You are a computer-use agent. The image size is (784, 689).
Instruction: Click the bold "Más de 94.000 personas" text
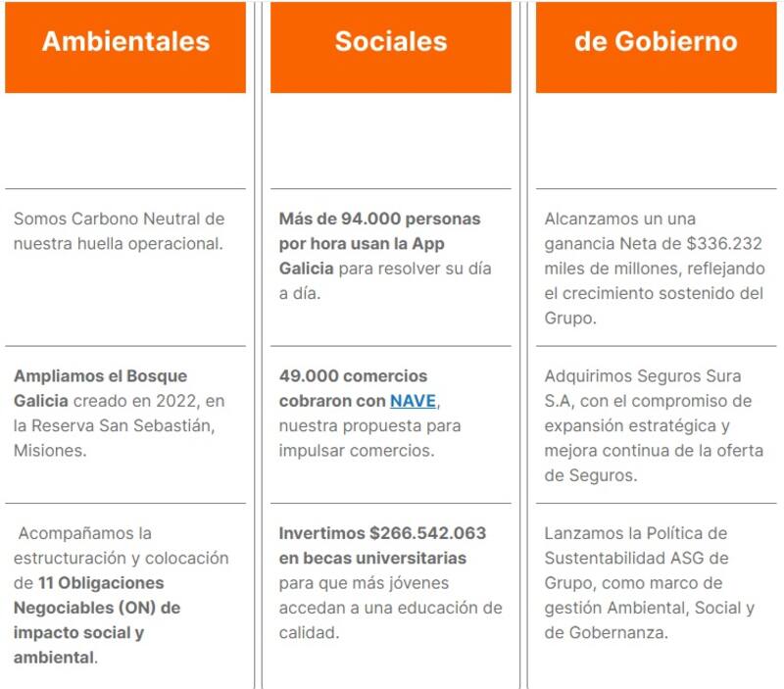(379, 218)
